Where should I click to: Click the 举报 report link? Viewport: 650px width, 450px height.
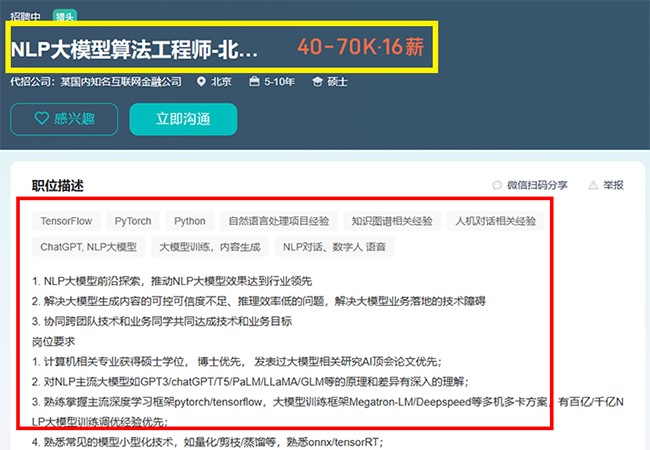point(613,185)
